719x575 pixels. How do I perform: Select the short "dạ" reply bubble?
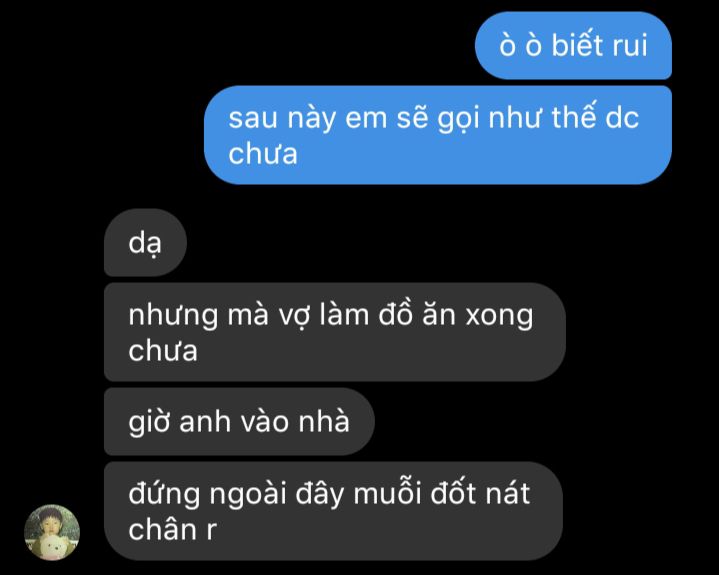coord(145,243)
